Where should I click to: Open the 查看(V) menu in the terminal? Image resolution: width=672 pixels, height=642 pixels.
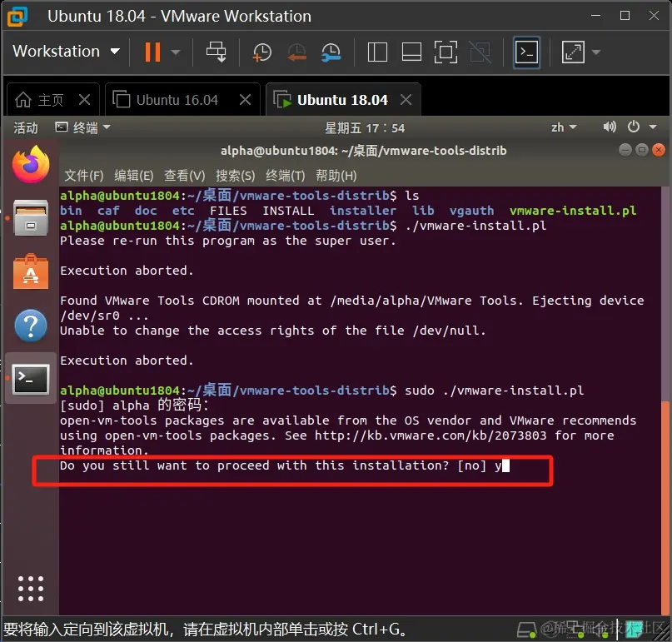pyautogui.click(x=185, y=176)
